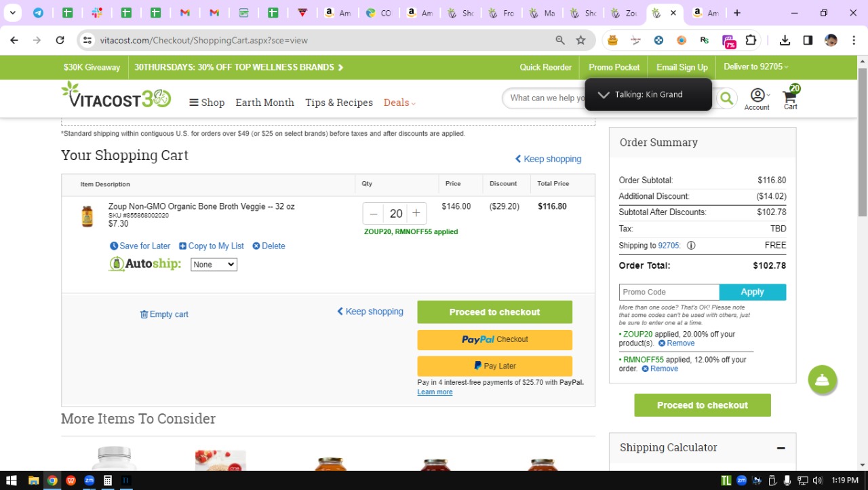Open the Zoup Bone Broth Veggie product title
The width and height of the screenshot is (868, 490).
click(201, 206)
